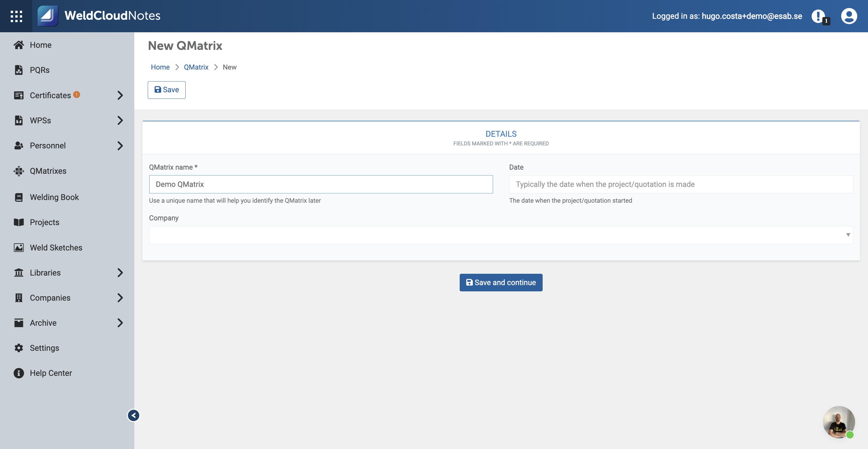Click the notification count badge '1'

coord(826,21)
